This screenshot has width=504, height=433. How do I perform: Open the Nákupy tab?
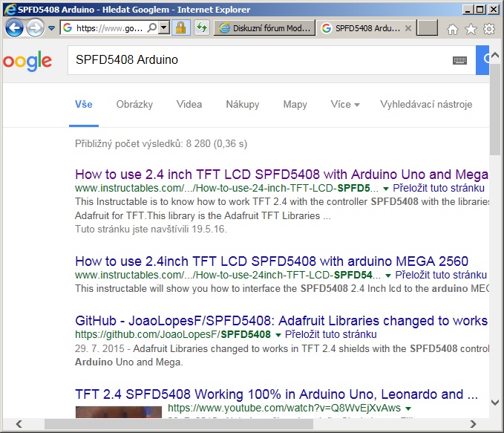(243, 104)
